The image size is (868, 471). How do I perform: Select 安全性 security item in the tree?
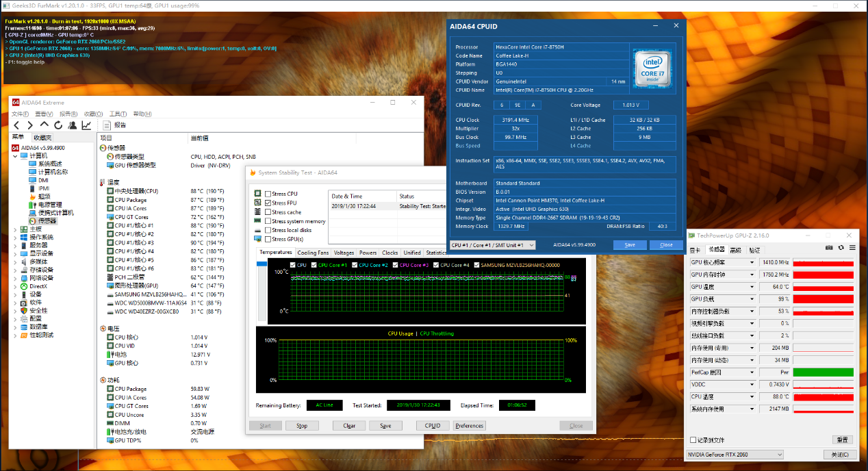coord(38,310)
